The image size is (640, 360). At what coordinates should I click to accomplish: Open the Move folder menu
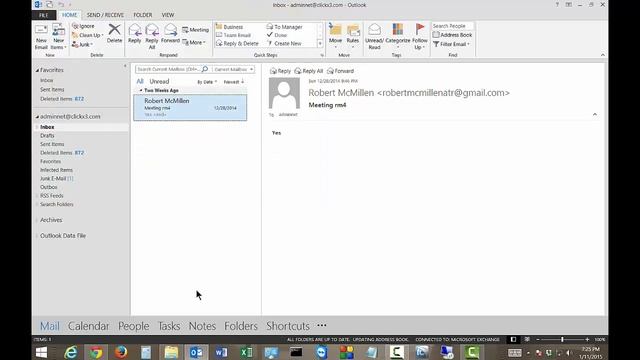pos(336,36)
